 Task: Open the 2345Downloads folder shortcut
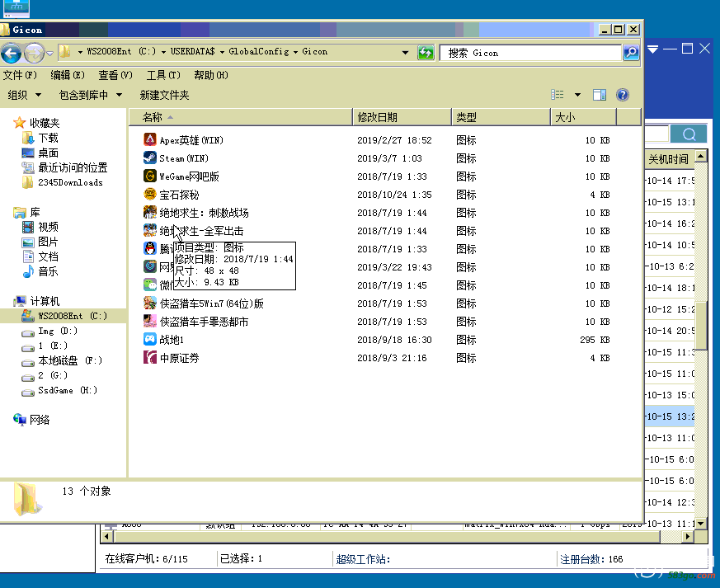(63, 182)
